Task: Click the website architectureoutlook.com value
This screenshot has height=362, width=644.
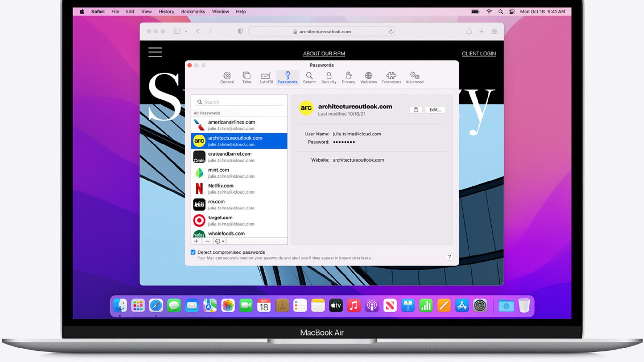Action: click(358, 160)
